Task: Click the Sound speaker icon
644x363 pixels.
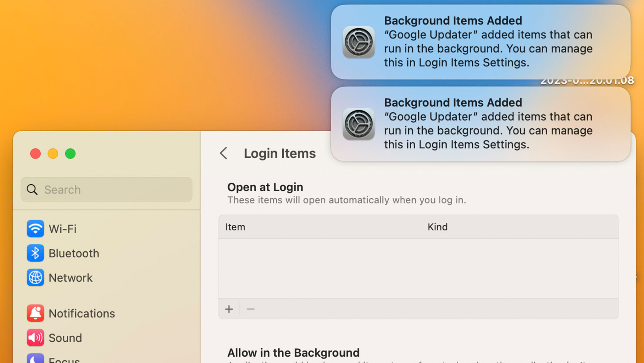Action: pyautogui.click(x=35, y=338)
